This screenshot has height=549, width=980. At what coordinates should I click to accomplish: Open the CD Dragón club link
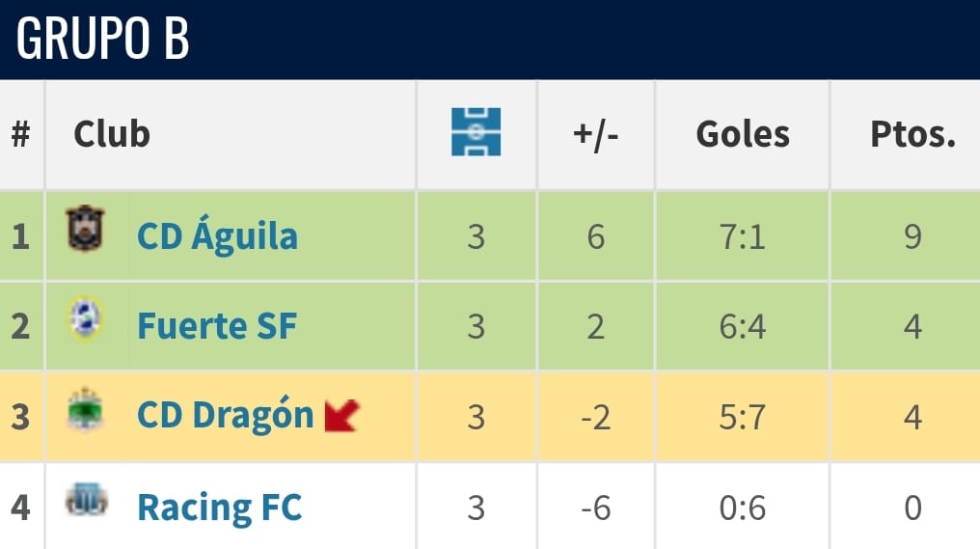[x=226, y=416]
